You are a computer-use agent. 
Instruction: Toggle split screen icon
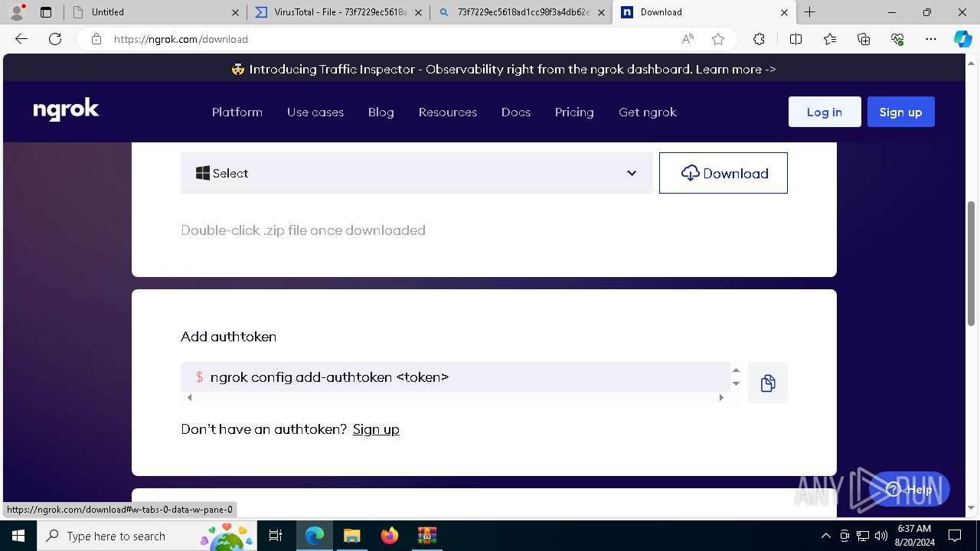(x=795, y=39)
